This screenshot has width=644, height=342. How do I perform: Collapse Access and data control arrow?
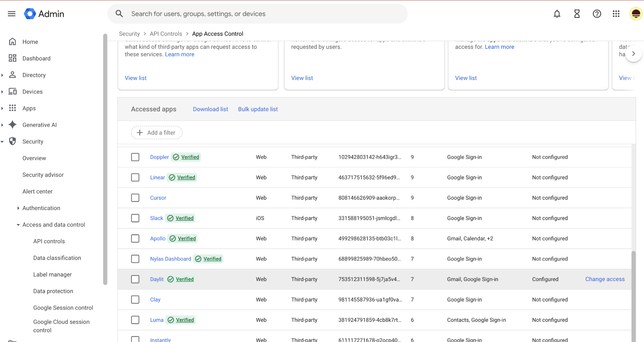[x=18, y=225]
